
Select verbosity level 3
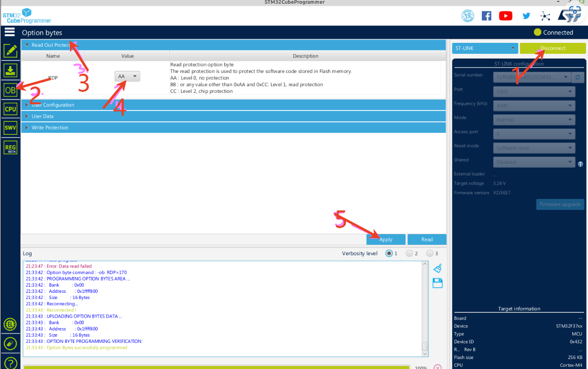click(x=429, y=253)
